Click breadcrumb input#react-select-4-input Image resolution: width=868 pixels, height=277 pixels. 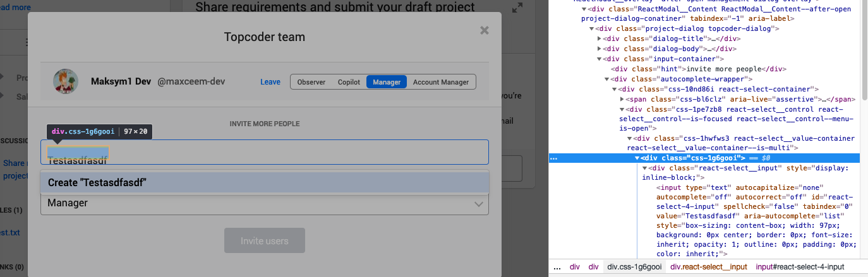tap(800, 267)
